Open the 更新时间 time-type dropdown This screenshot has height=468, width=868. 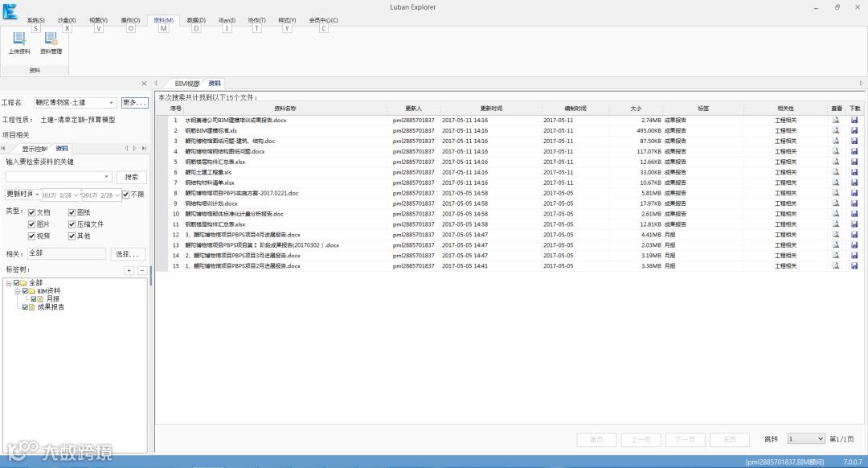(37, 195)
